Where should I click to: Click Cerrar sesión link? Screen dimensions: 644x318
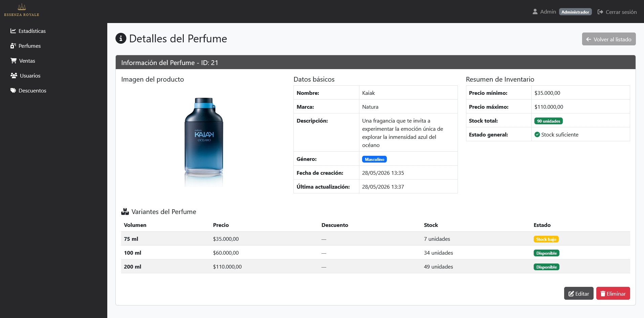tap(617, 12)
